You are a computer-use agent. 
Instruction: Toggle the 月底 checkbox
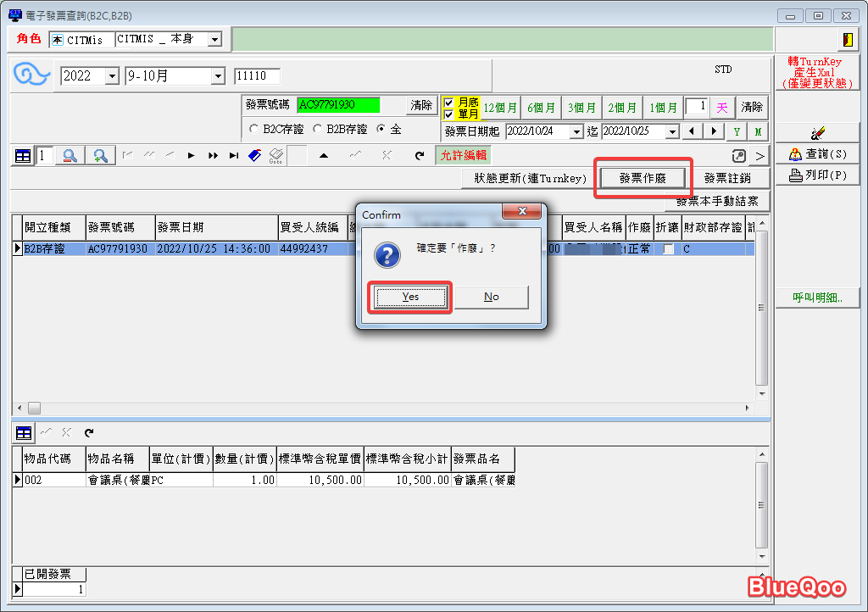click(x=449, y=103)
